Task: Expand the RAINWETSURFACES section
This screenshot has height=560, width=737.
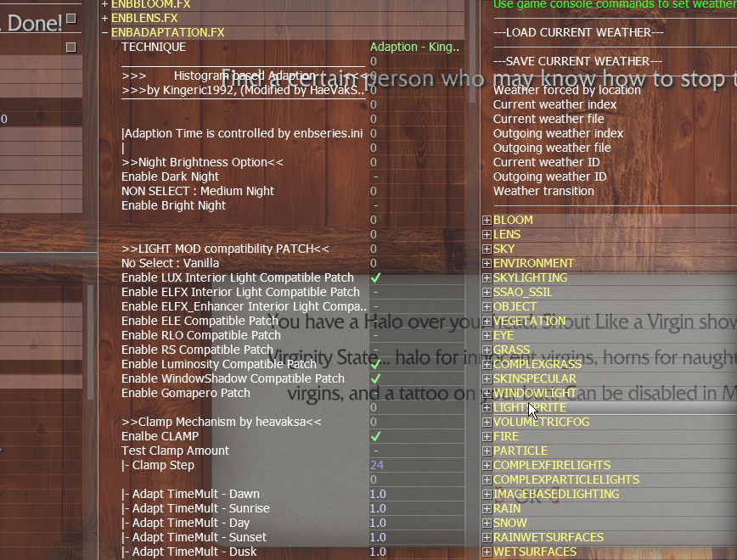Action: (x=487, y=537)
